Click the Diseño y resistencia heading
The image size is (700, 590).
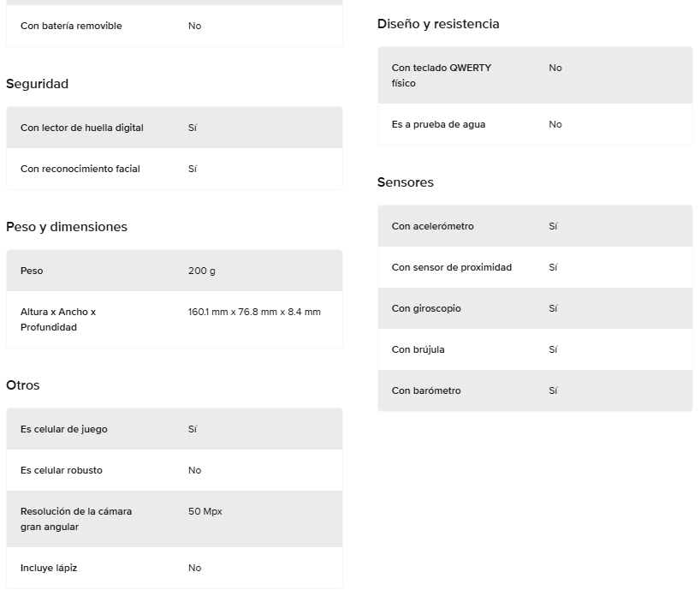438,24
